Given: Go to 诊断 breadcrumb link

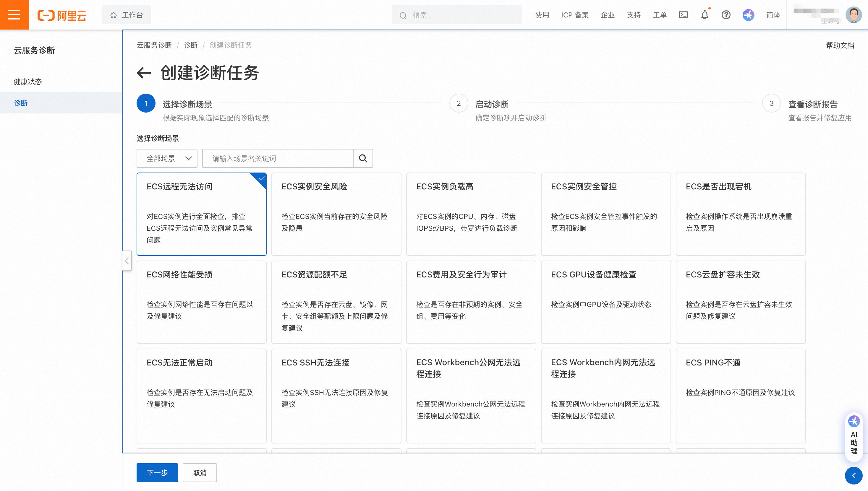Looking at the screenshot, I should click(191, 45).
